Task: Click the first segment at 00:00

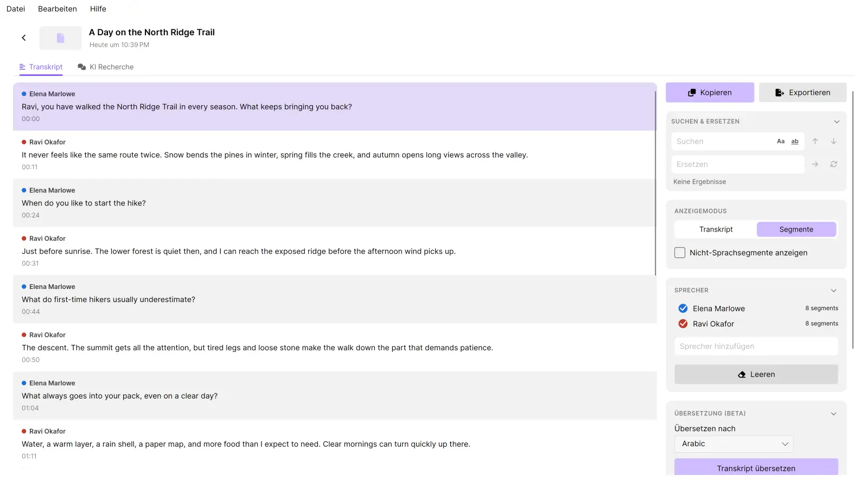Action: (x=335, y=106)
